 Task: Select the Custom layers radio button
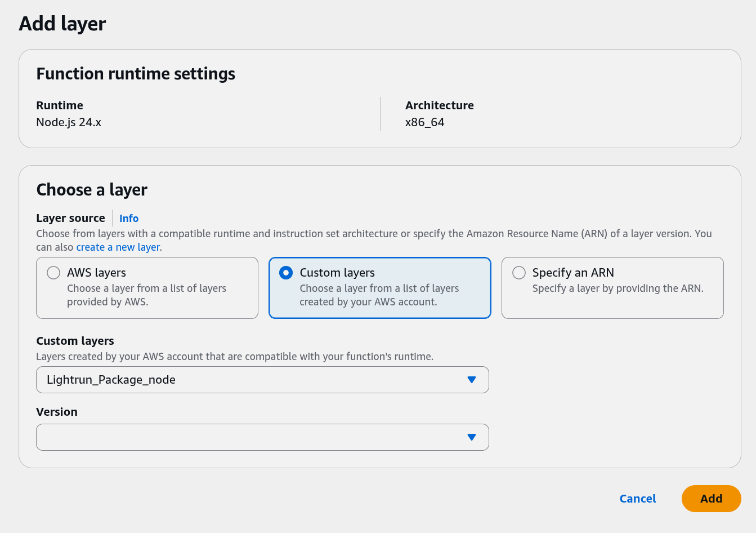pos(286,273)
